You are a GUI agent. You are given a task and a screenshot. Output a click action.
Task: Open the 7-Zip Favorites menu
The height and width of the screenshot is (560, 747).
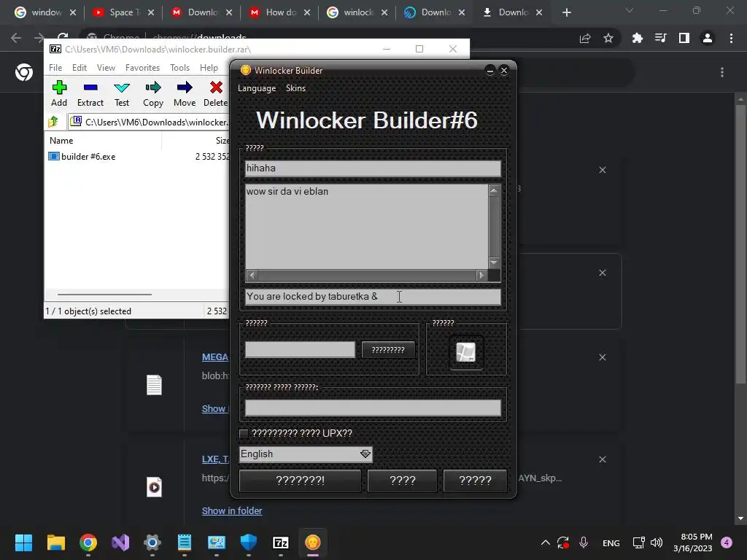(x=142, y=68)
